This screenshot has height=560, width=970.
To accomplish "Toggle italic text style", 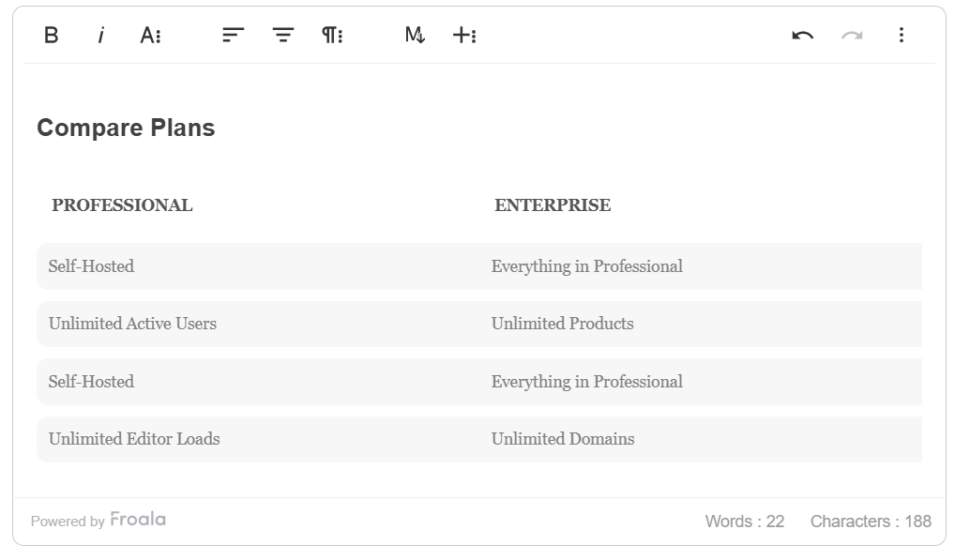I will 100,36.
